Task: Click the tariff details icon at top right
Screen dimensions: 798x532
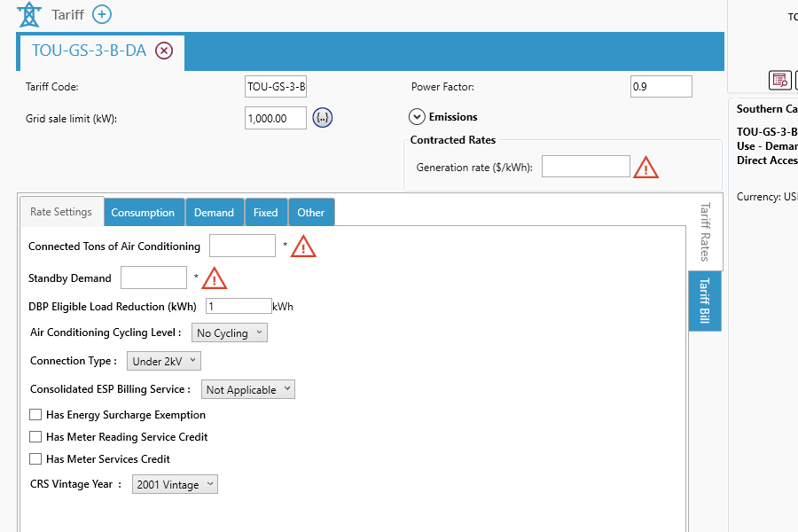Action: [779, 80]
